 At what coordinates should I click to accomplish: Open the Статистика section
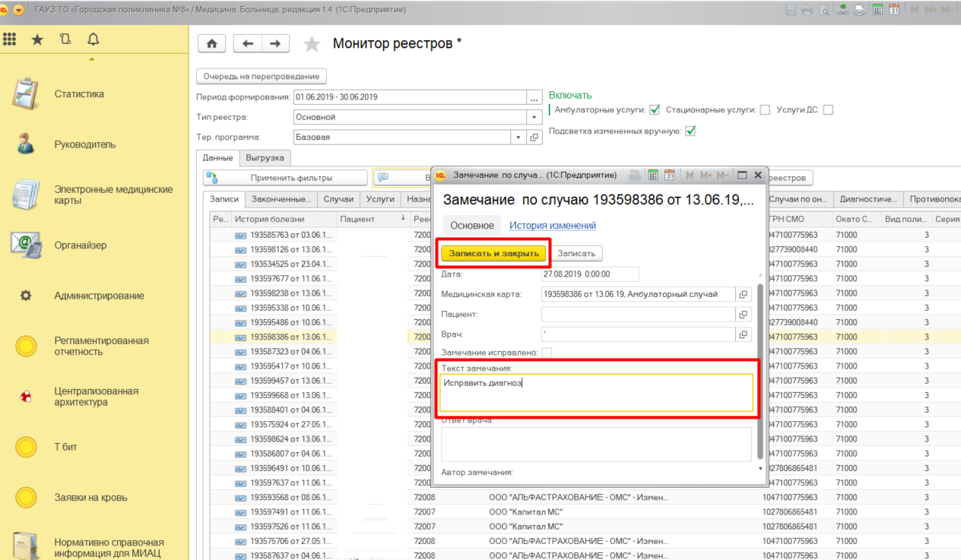79,94
